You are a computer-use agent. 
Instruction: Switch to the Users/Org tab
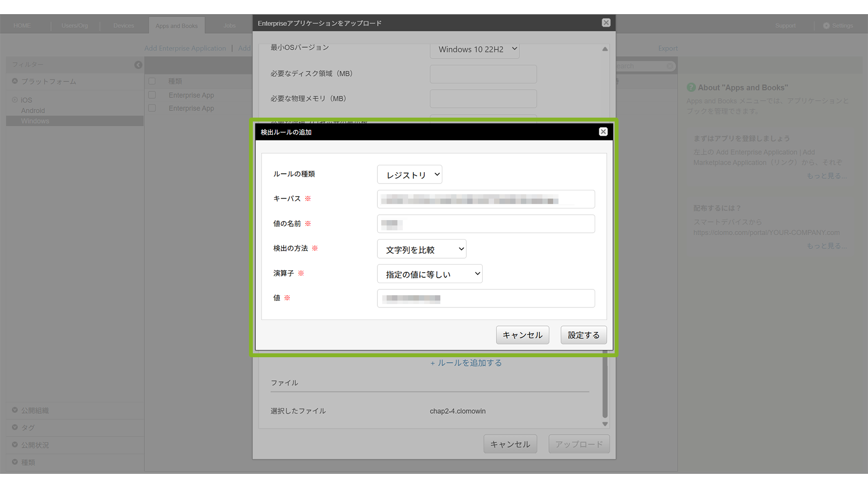click(75, 26)
